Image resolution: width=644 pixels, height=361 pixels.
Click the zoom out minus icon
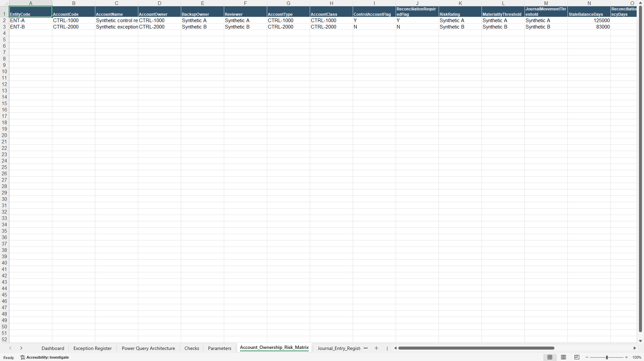pos(587,357)
